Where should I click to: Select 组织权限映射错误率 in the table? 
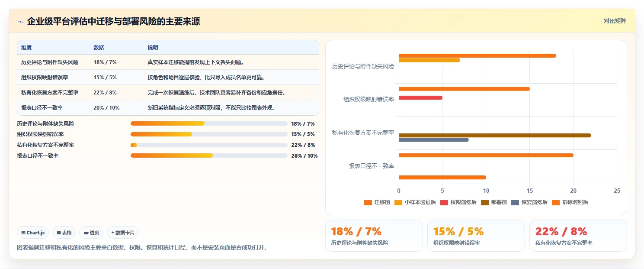(45, 78)
